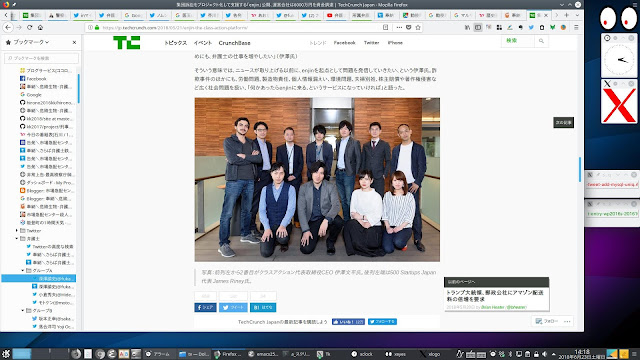Open Library icon in Firefox toolbar
The width and height of the screenshot is (640, 360).
(467, 27)
